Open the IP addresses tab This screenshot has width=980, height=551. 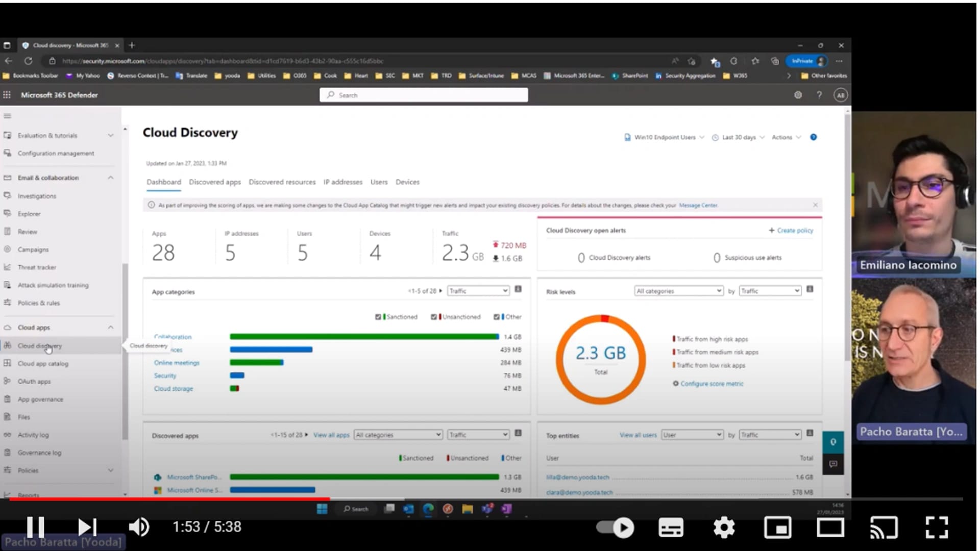[x=342, y=182]
